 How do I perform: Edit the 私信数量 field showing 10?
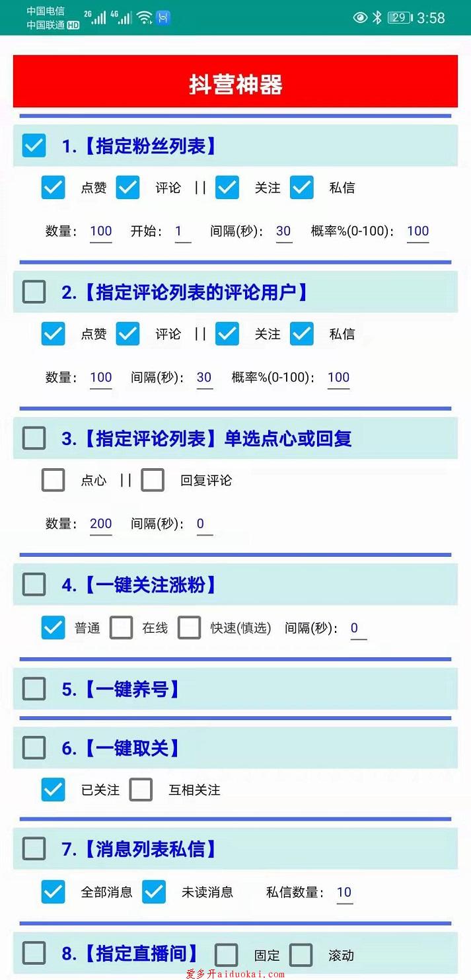344,893
